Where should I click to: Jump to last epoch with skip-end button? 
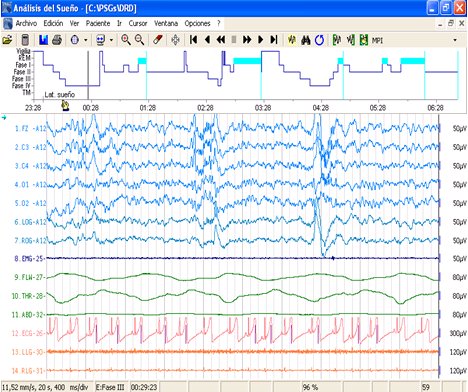pos(274,40)
